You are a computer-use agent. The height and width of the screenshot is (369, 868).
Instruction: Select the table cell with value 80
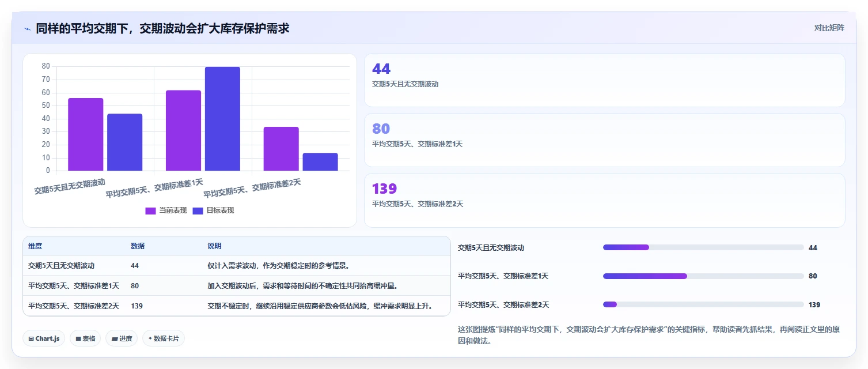pos(135,285)
